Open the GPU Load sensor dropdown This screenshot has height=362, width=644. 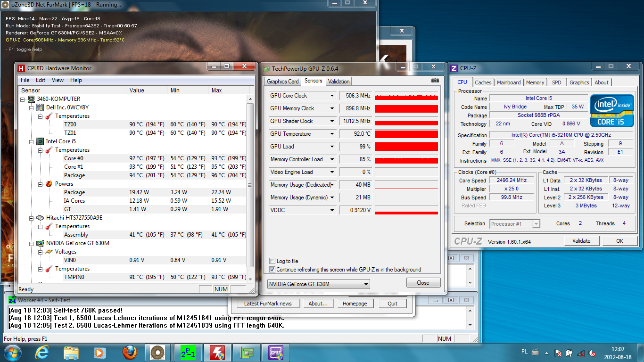(x=332, y=147)
